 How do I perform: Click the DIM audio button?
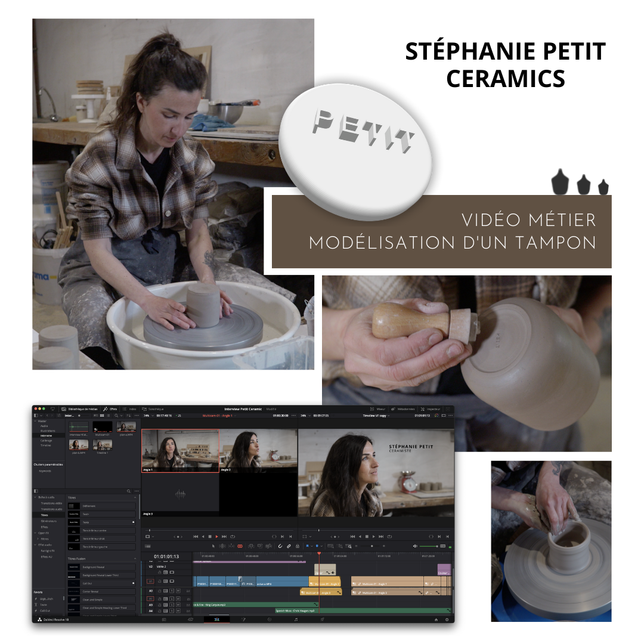pos(442,546)
